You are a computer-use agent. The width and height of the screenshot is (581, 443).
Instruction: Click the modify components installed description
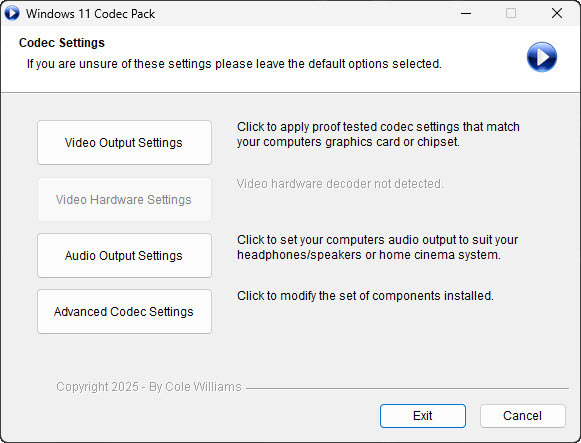tap(365, 296)
